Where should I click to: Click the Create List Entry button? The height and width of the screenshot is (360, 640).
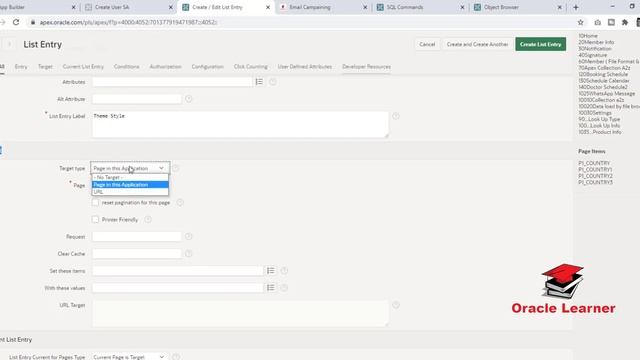540,44
